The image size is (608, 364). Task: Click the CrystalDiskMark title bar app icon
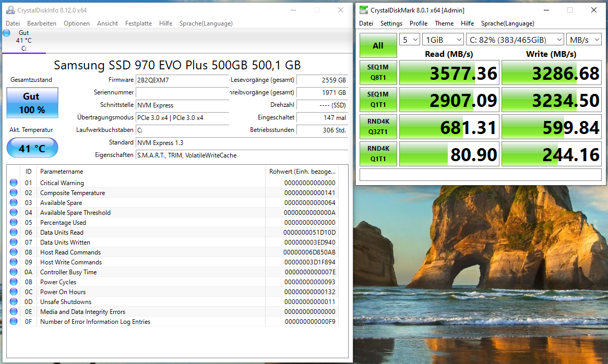point(363,10)
